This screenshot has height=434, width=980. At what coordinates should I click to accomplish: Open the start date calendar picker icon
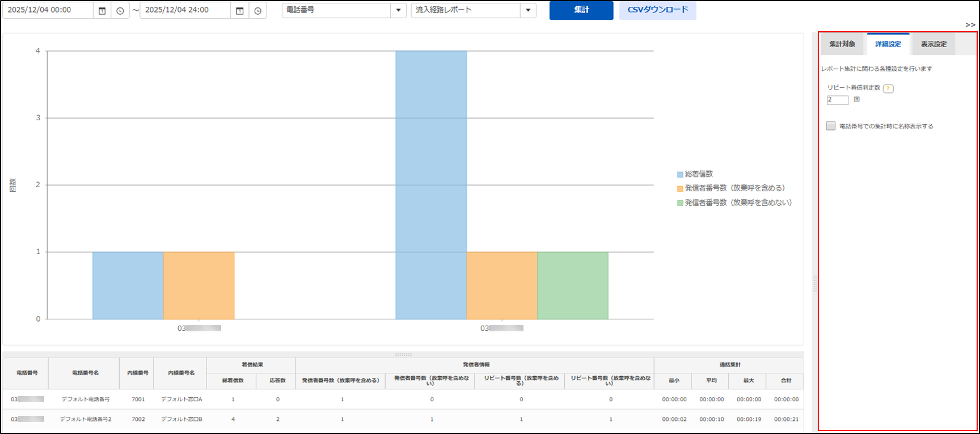coord(102,11)
